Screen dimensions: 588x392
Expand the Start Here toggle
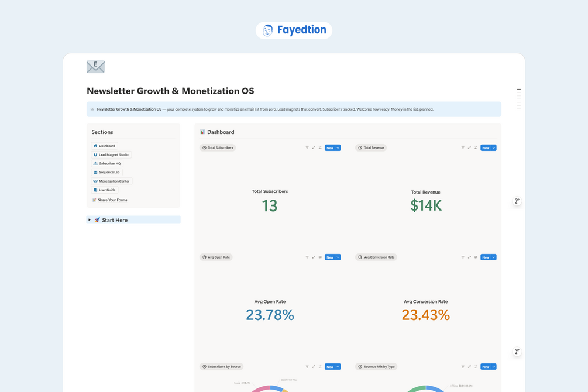[90, 220]
